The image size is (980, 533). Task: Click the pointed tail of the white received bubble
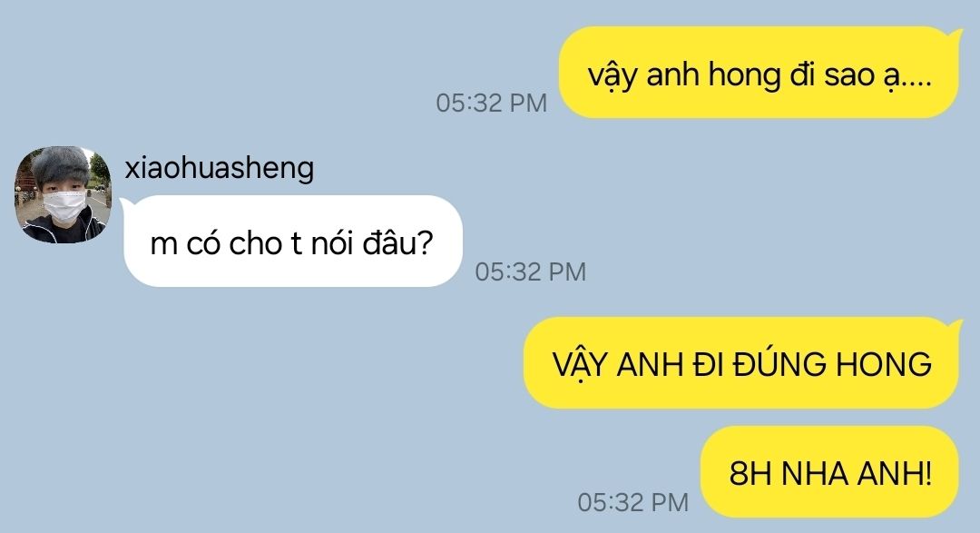[125, 202]
